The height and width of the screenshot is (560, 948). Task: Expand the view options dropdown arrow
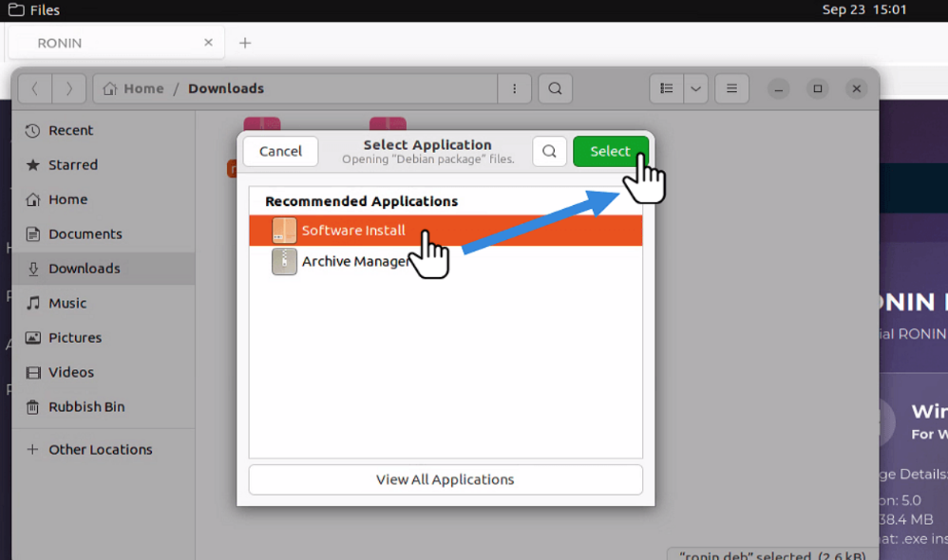coord(695,88)
